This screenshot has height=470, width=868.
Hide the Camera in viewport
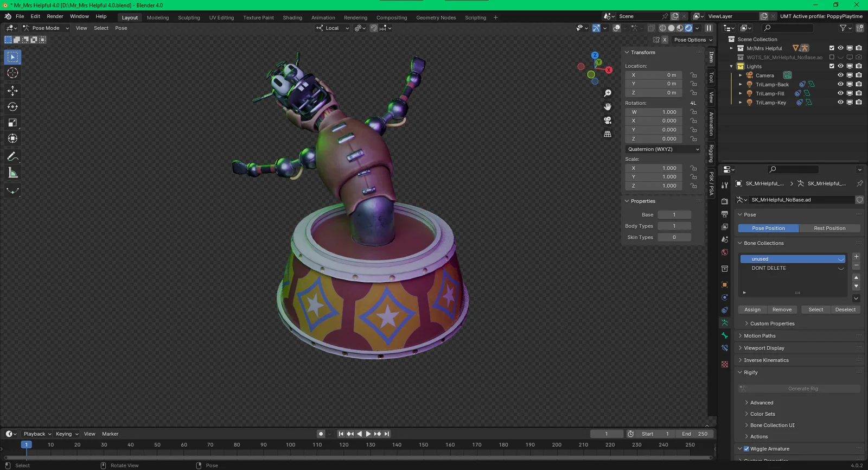[840, 75]
